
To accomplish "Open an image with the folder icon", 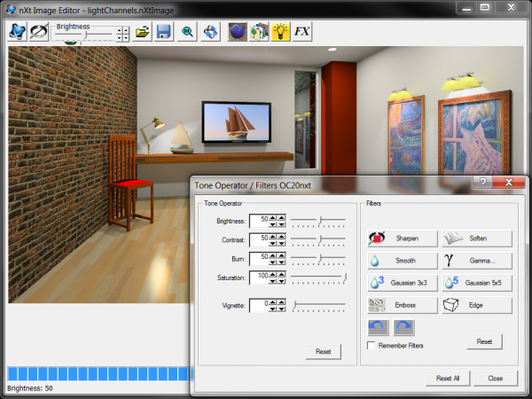I will (x=142, y=32).
